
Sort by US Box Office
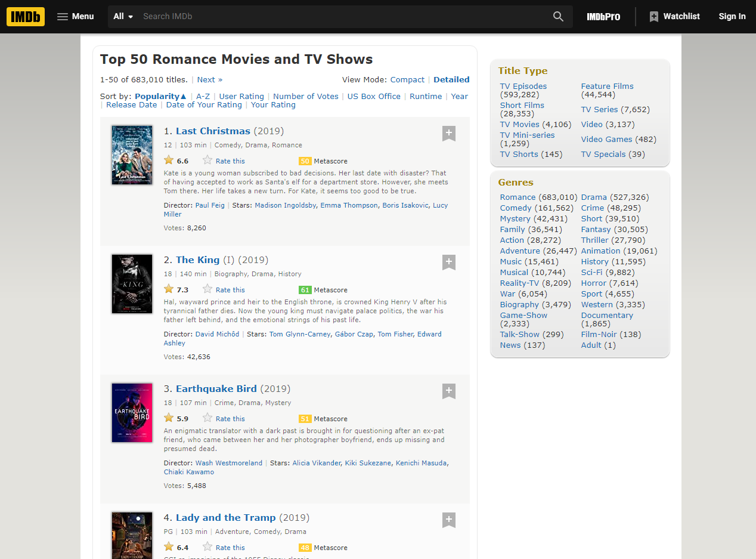374,97
